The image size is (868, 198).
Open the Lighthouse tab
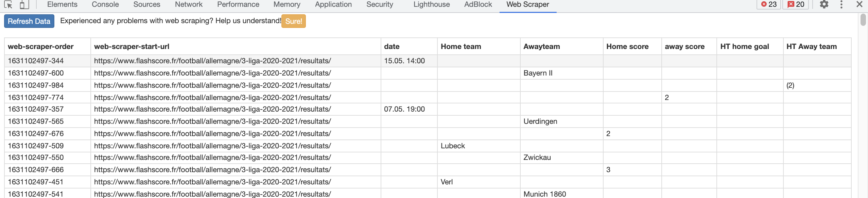431,4
